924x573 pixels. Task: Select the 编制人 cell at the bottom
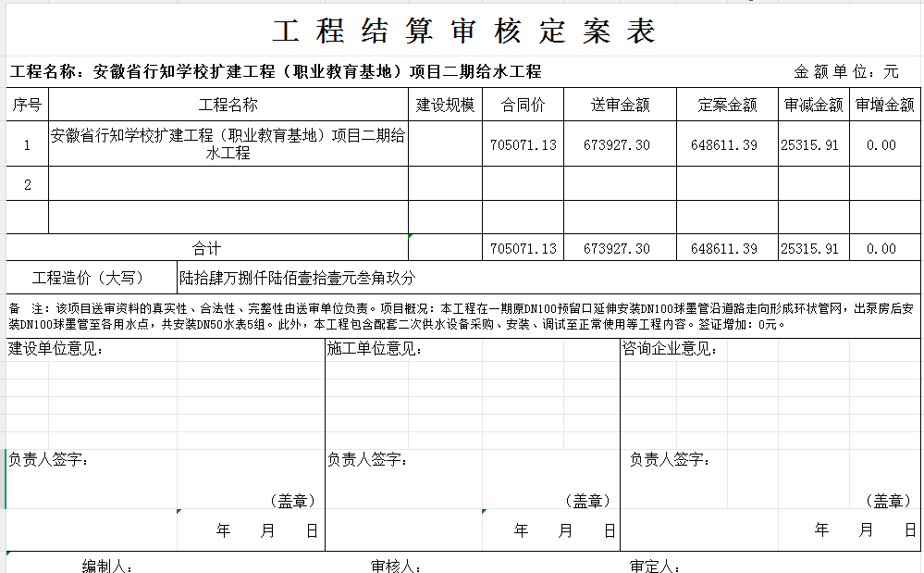pyautogui.click(x=109, y=566)
